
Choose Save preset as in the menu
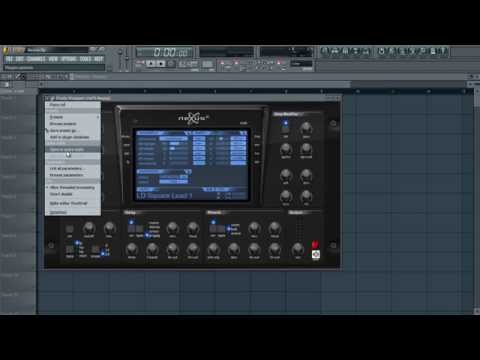(73, 130)
